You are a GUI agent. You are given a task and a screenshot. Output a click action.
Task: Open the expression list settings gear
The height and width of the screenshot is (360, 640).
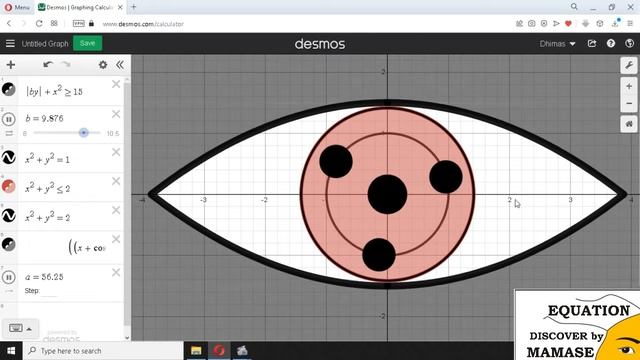click(x=103, y=65)
